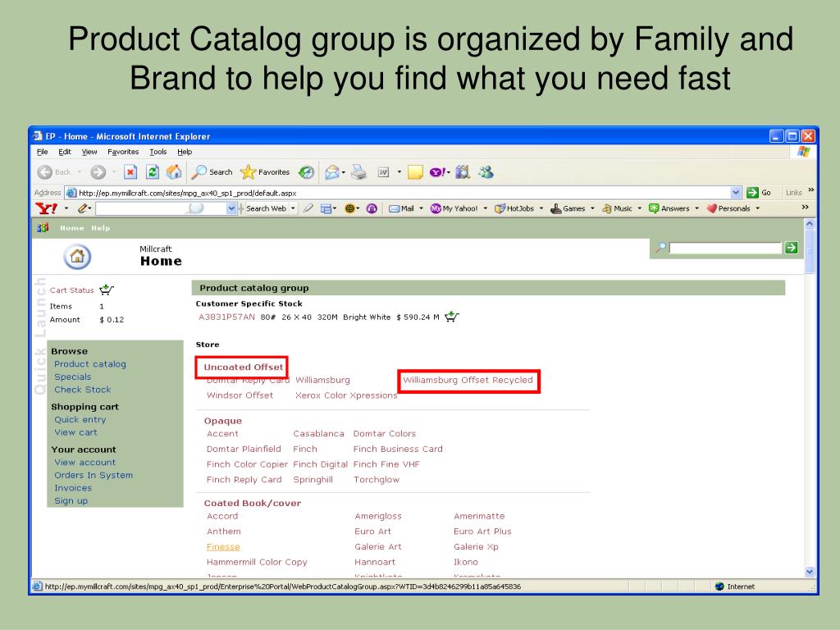Open the Finesse brand link
The width and height of the screenshot is (840, 630).
[223, 546]
